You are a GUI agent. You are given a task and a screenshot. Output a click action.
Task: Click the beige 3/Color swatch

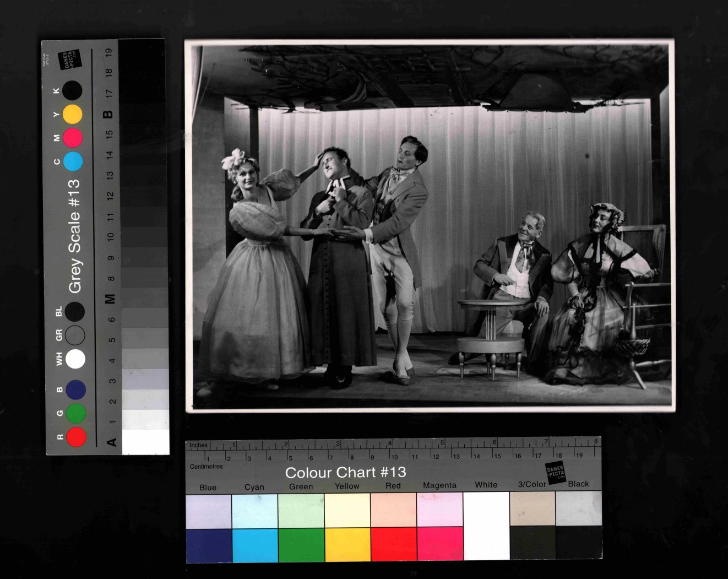click(x=532, y=508)
